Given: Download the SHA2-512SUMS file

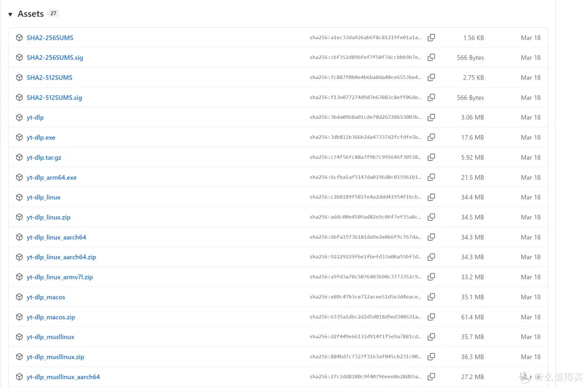Looking at the screenshot, I should tap(50, 78).
